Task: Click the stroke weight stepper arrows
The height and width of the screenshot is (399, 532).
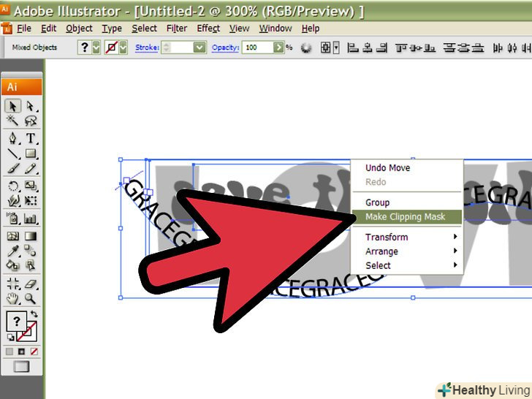Action: point(167,47)
